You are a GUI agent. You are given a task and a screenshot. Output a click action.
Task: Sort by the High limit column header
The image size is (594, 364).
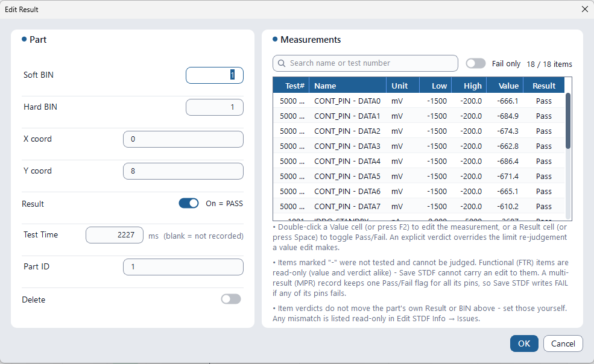click(469, 86)
